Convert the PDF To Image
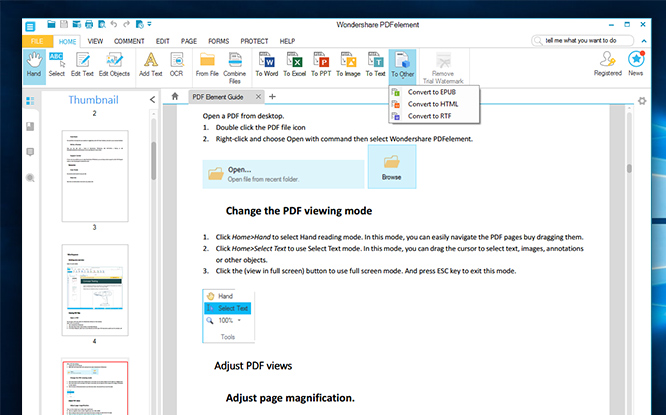The image size is (666, 415). click(x=348, y=65)
